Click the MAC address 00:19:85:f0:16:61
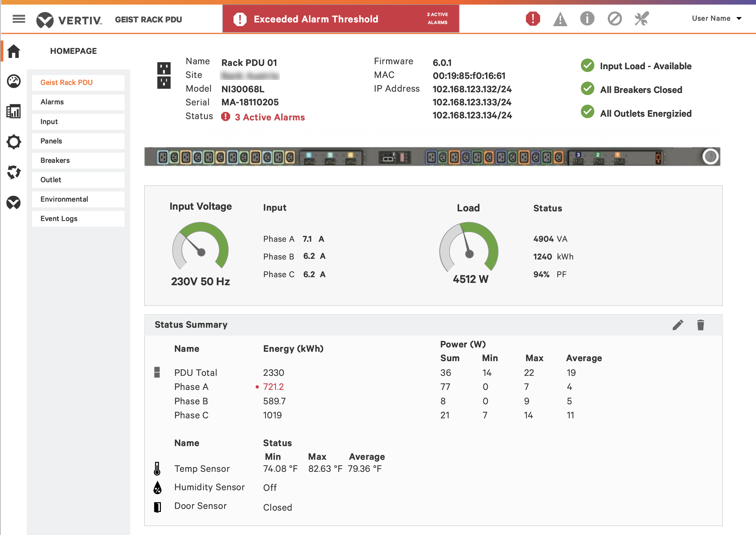 469,76
